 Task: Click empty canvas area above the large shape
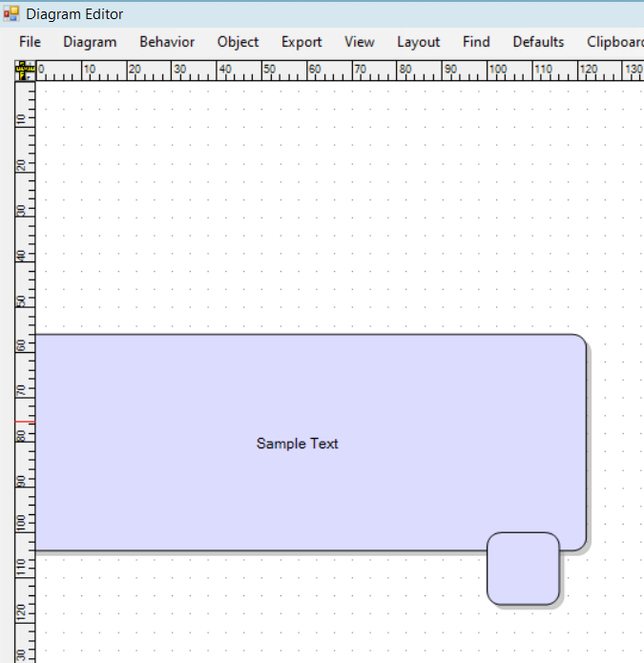point(305,210)
